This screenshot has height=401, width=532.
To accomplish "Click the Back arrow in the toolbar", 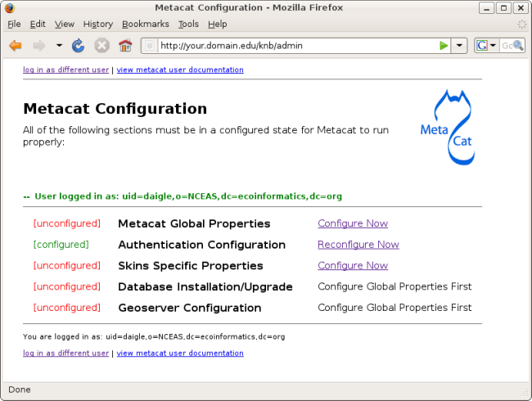I will (x=16, y=46).
